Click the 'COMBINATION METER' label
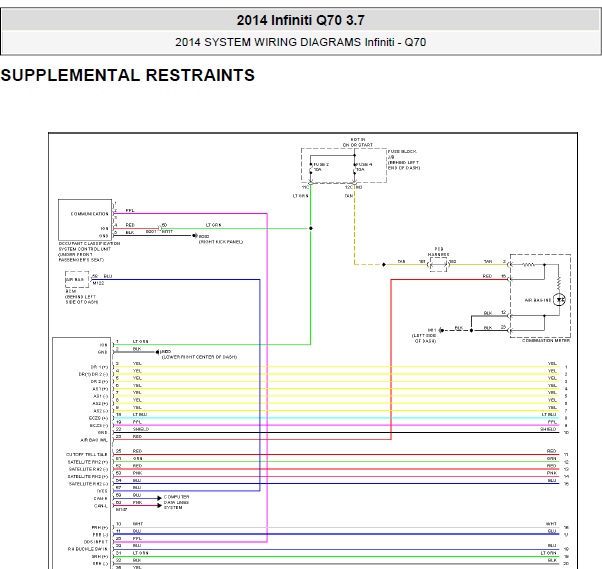The height and width of the screenshot is (569, 602). 546,341
